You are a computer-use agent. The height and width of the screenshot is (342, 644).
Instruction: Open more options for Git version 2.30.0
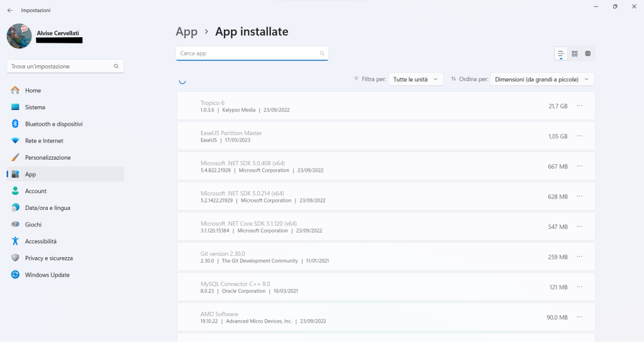pos(579,256)
